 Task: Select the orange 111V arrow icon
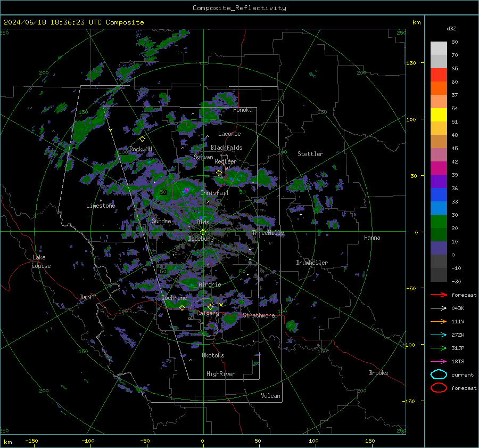439,321
